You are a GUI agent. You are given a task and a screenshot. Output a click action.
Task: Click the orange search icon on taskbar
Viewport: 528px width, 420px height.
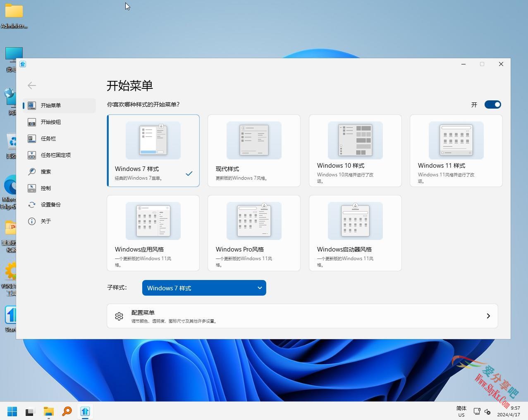pyautogui.click(x=67, y=411)
